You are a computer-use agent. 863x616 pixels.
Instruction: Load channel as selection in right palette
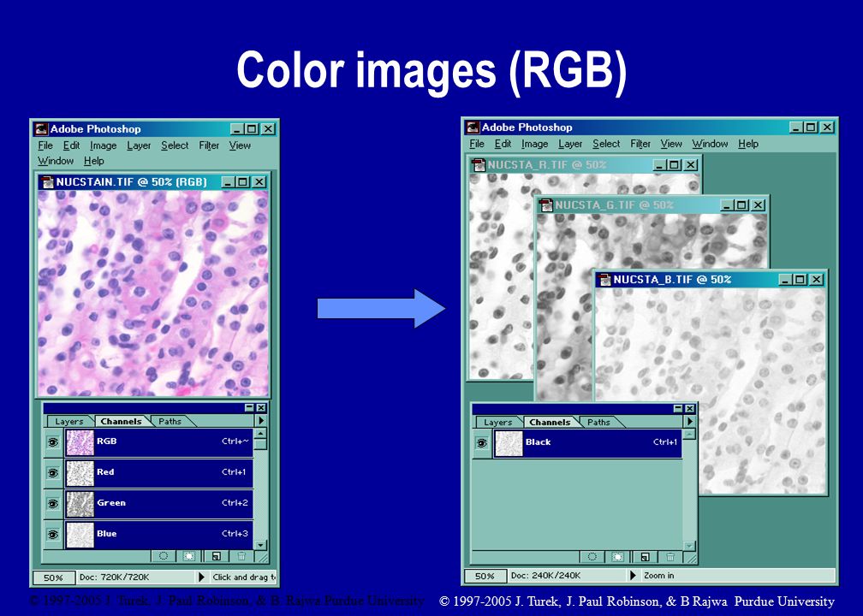592,557
